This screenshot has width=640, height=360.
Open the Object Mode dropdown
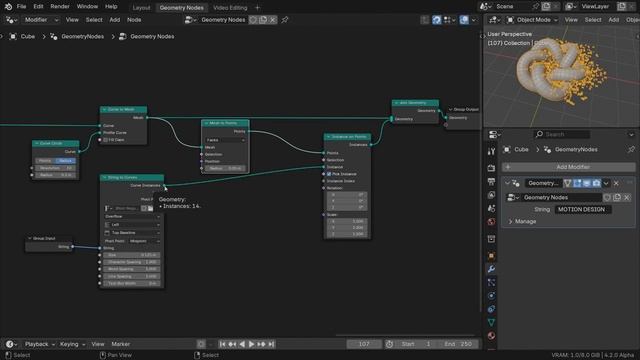point(532,20)
